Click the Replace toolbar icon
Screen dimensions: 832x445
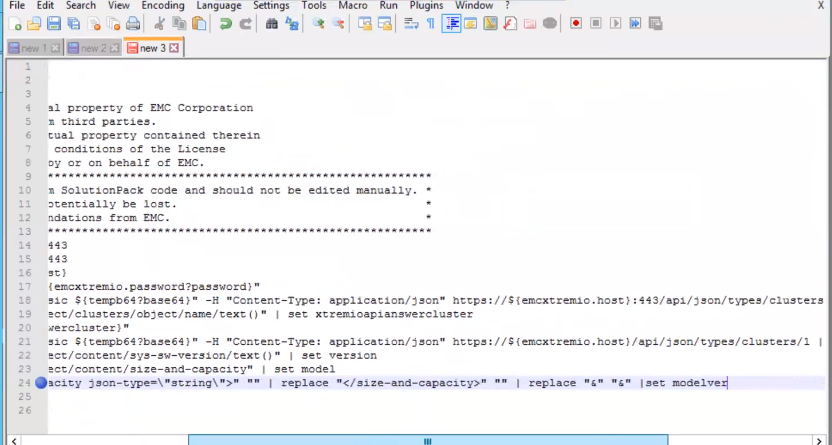pos(292,24)
